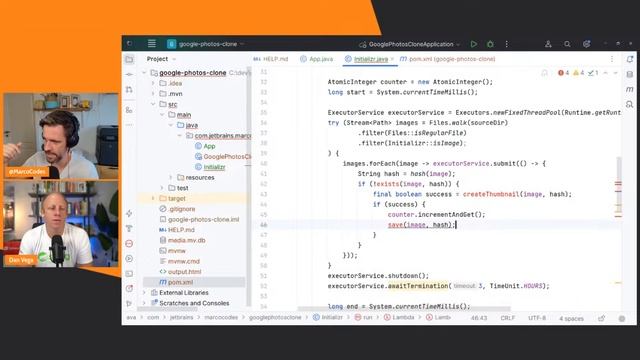The width and height of the screenshot is (640, 360).
Task: Open the Structure tool window
Action: pos(129,110)
